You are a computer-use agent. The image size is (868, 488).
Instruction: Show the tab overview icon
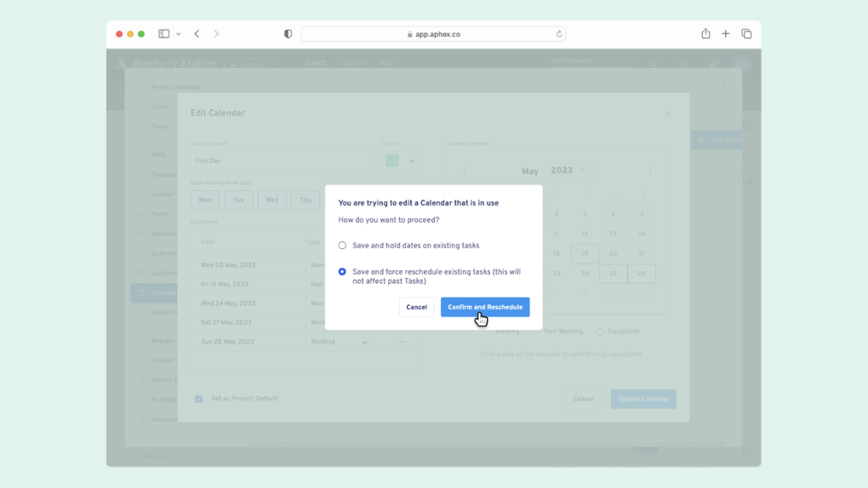point(746,34)
